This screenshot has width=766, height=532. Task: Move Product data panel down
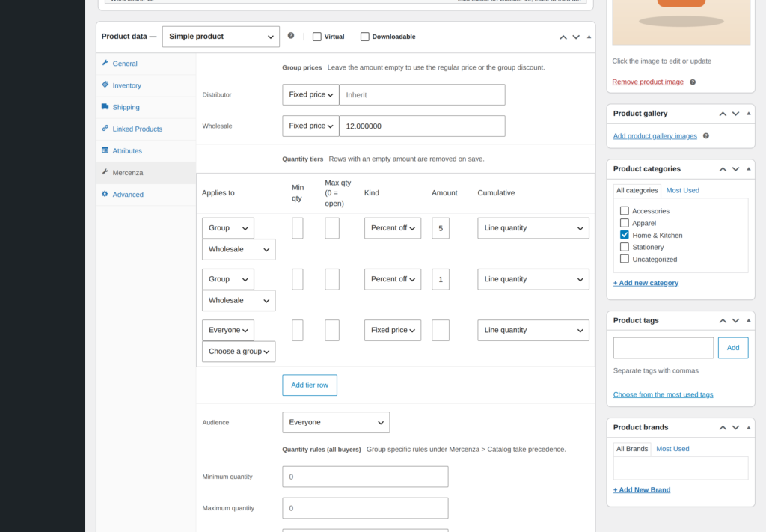[576, 37]
